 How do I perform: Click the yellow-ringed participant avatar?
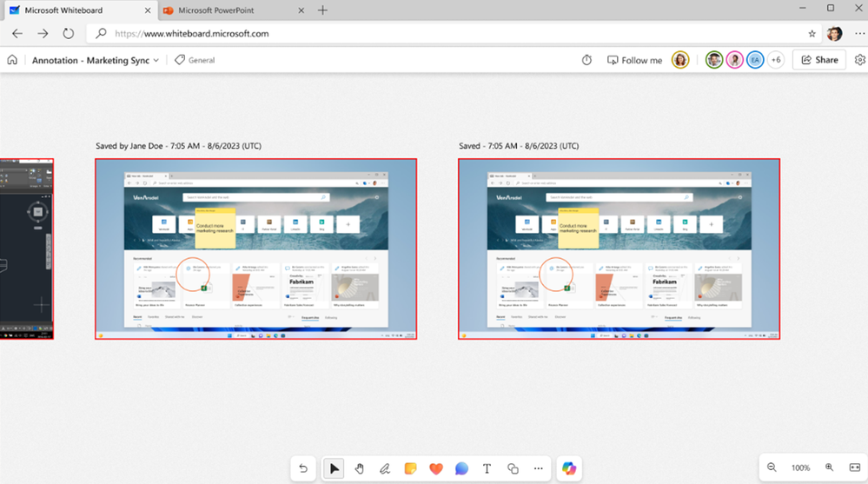point(680,60)
